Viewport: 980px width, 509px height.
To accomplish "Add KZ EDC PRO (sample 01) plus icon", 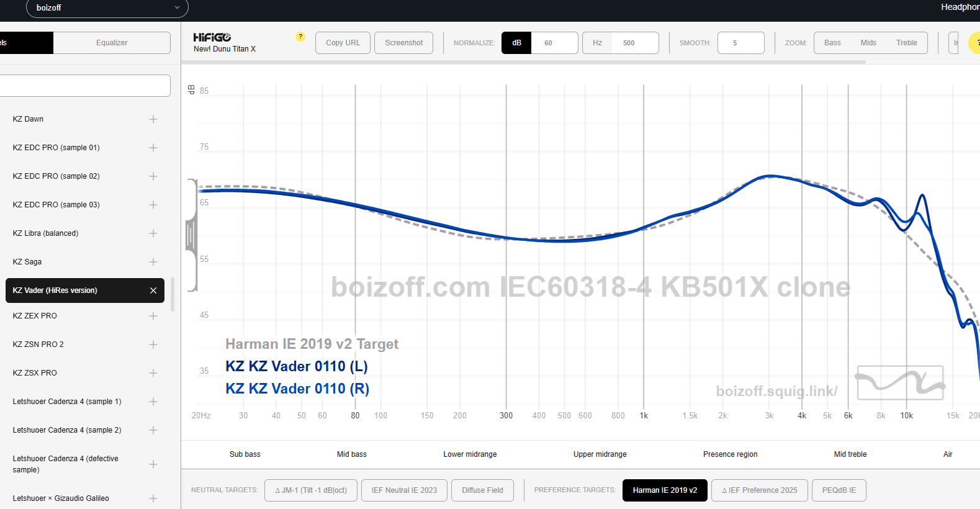I will 153,148.
